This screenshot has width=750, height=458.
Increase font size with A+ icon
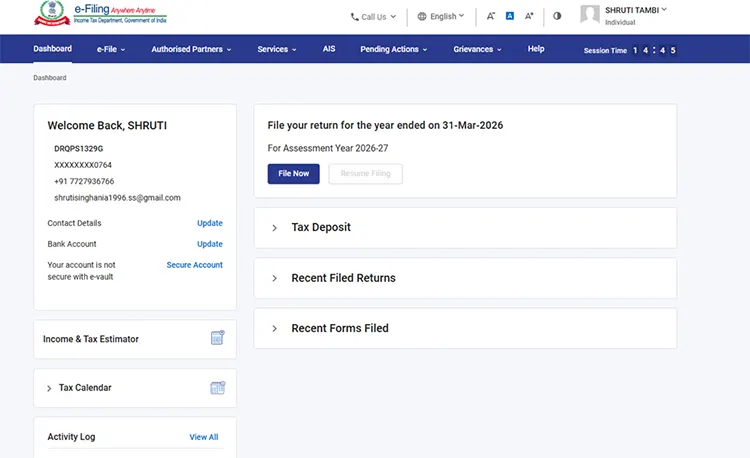[529, 16]
